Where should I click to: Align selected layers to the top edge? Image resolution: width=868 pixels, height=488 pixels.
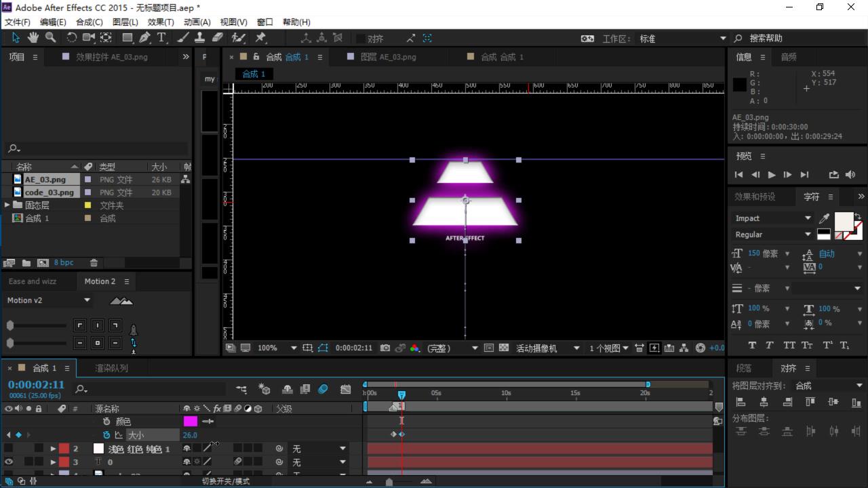tap(810, 402)
